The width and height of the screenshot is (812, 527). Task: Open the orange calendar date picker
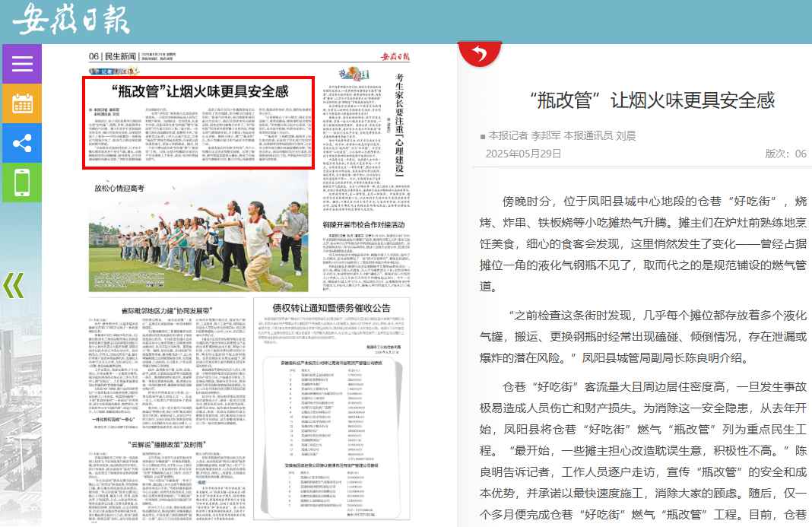tap(22, 103)
